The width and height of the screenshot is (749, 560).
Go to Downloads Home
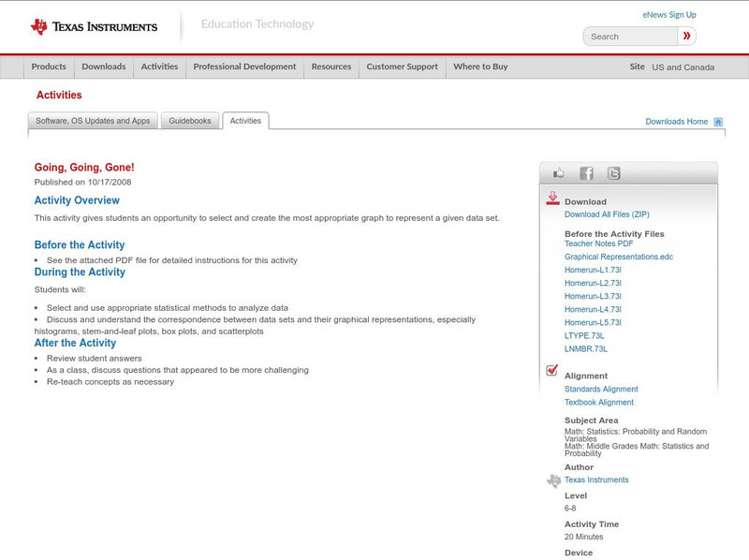point(676,122)
